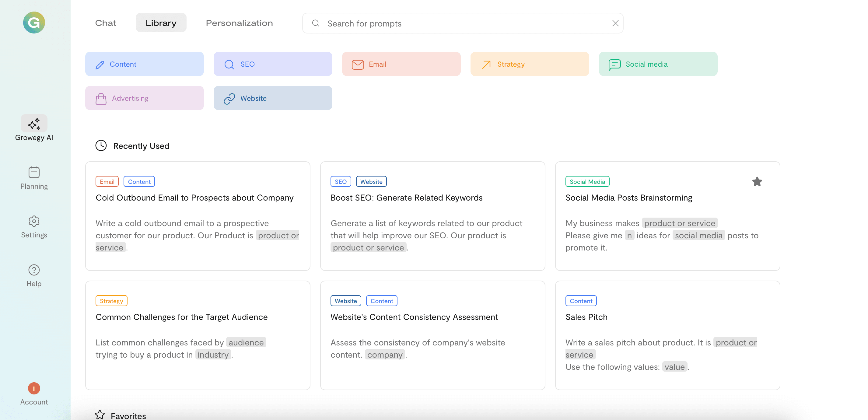Screen dimensions: 868x420
Task: Open Cold Outbound Email to Prospects prompt
Action: pos(198,216)
